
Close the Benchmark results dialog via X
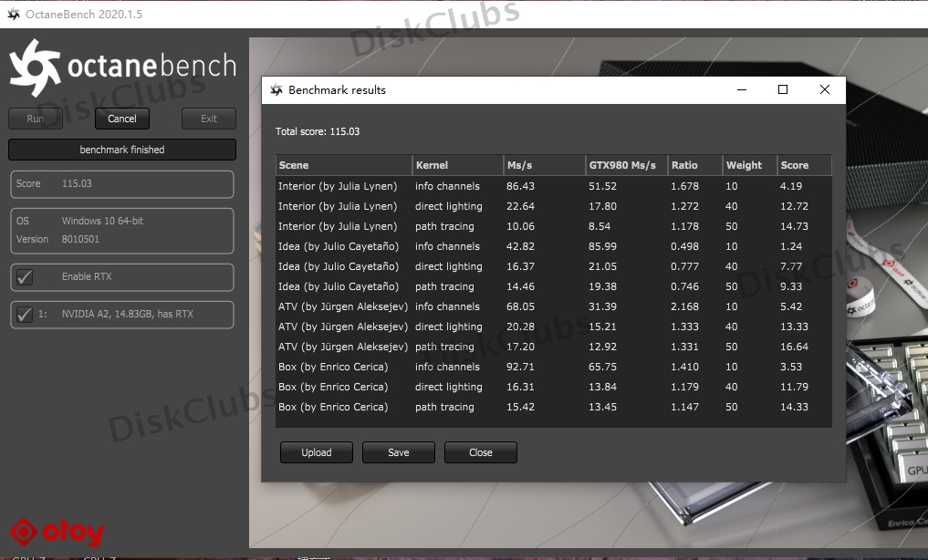tap(824, 90)
